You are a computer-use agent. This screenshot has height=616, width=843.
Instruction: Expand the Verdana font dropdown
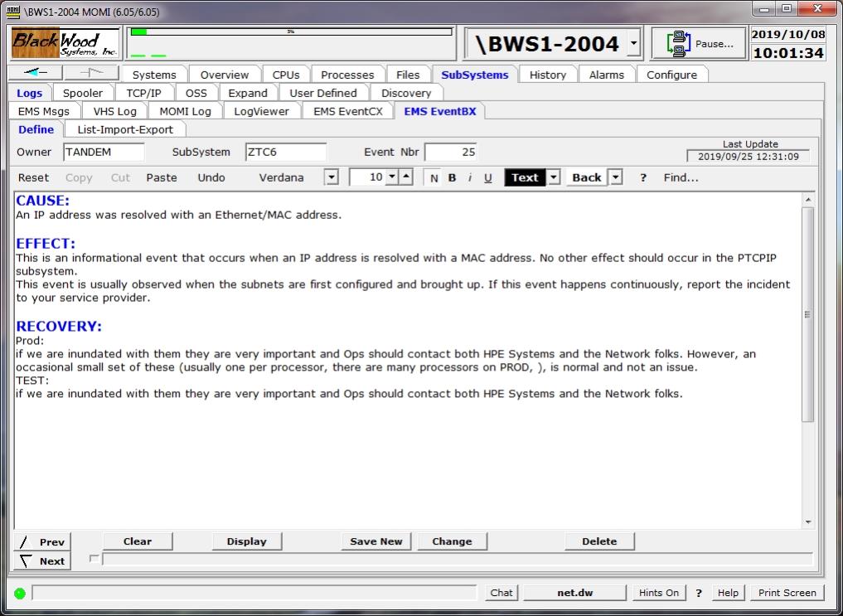332,177
